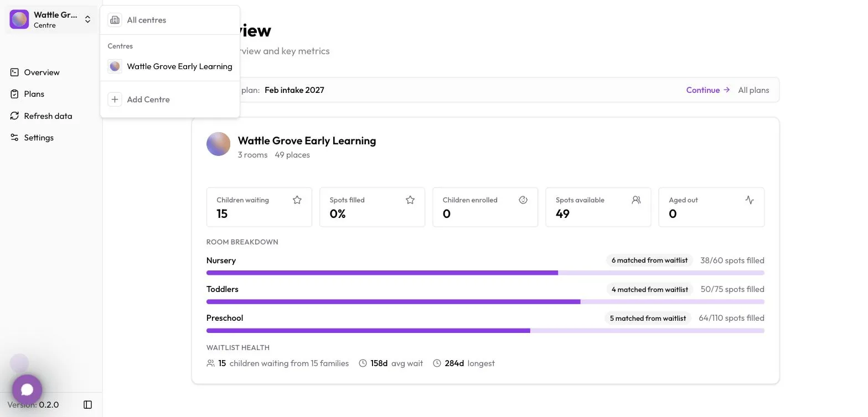Toggle the centre switcher chevron
The height and width of the screenshot is (417, 868).
click(x=87, y=19)
